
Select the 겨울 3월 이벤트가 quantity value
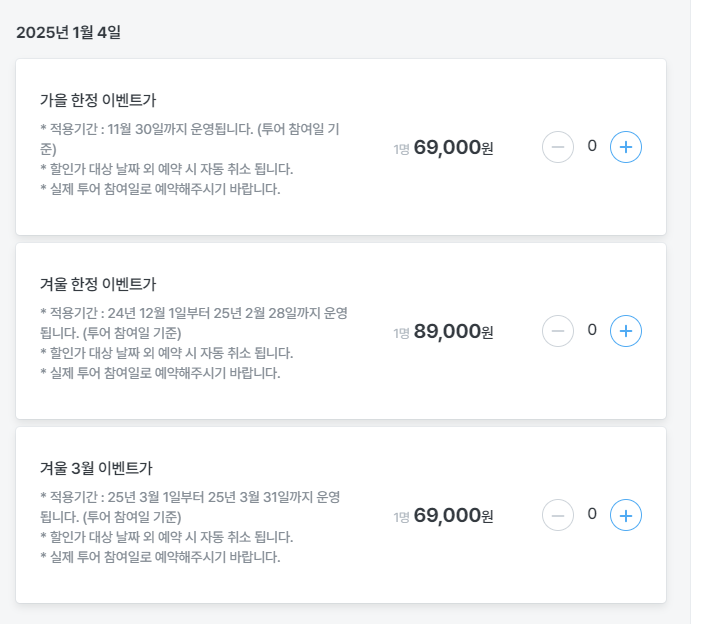click(592, 514)
